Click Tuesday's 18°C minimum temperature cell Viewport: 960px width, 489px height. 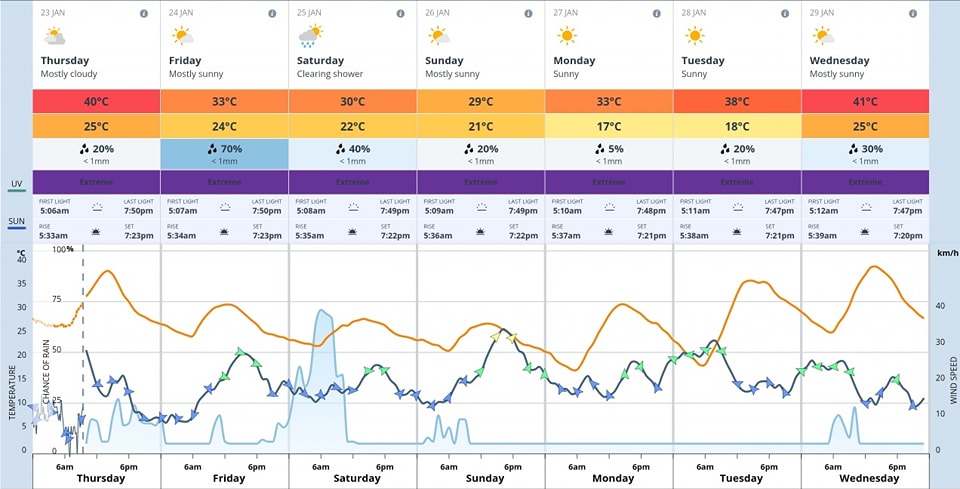point(737,127)
